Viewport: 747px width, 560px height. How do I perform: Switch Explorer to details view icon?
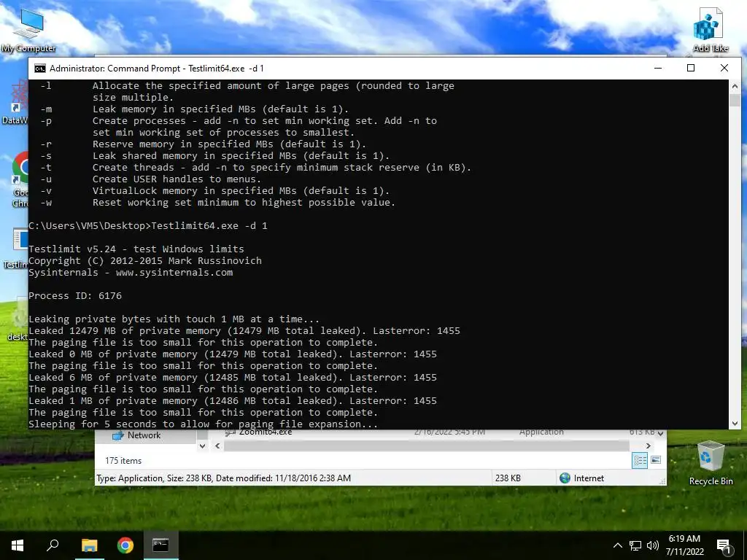(639, 460)
